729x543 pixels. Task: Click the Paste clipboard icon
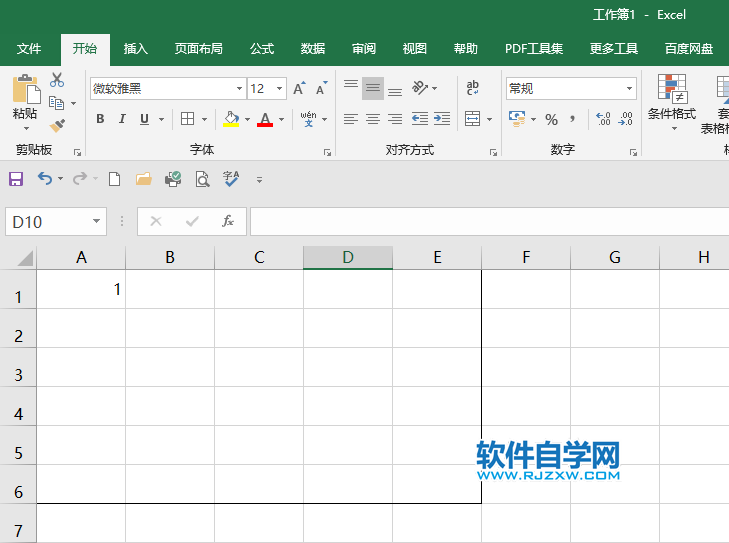point(26,89)
